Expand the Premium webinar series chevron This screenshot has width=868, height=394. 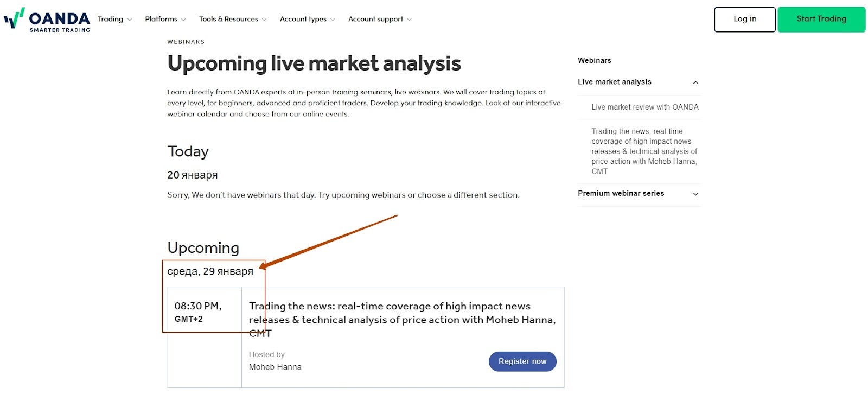[695, 194]
